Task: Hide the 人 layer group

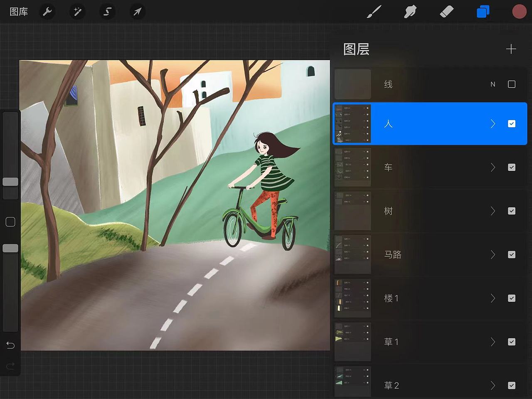Action: coord(512,124)
